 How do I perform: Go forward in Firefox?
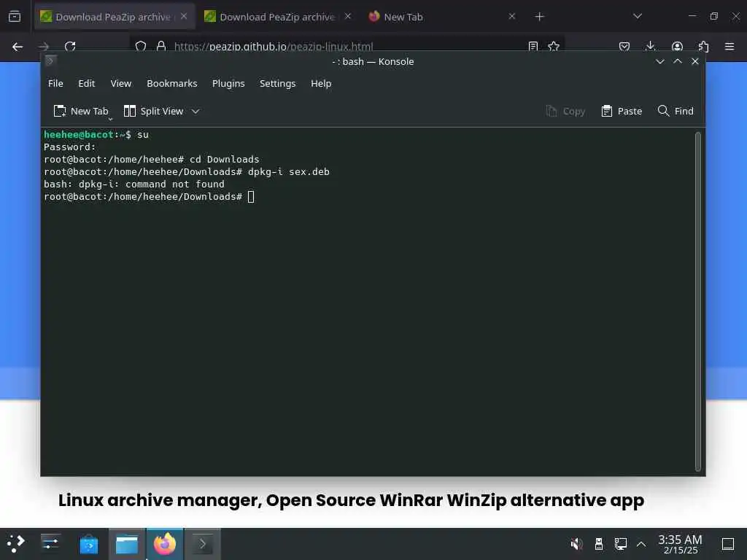pyautogui.click(x=44, y=47)
